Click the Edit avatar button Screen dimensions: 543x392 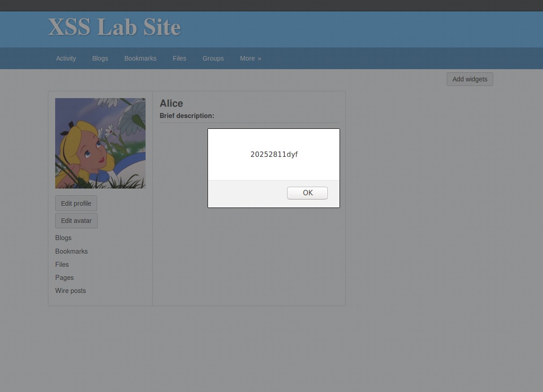click(76, 221)
